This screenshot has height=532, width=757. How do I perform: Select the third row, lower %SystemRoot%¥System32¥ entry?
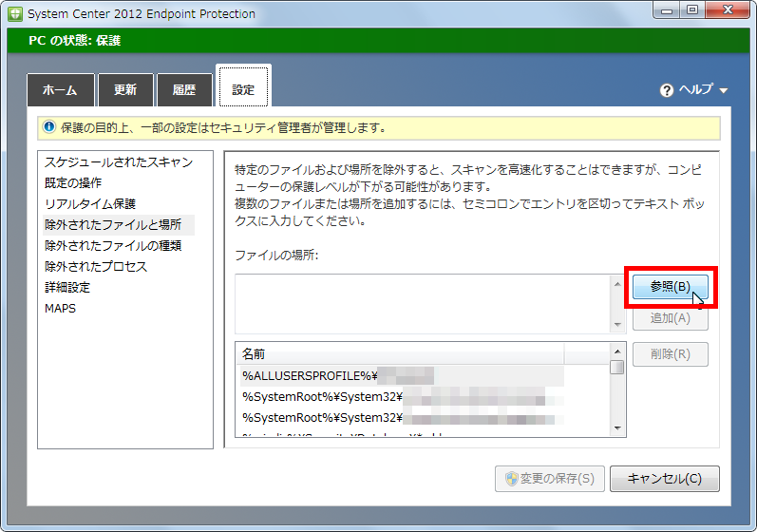402,418
